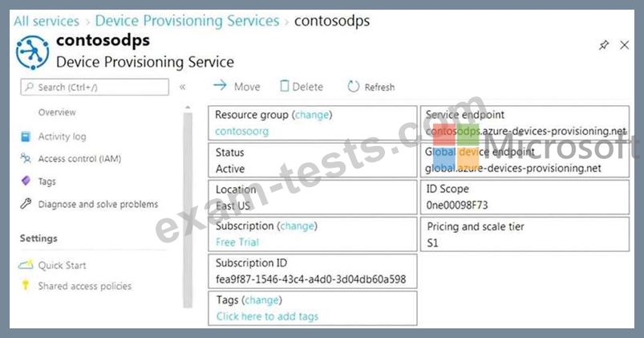The height and width of the screenshot is (338, 644).
Task: Click the Refresh toolbar button
Action: tap(371, 87)
